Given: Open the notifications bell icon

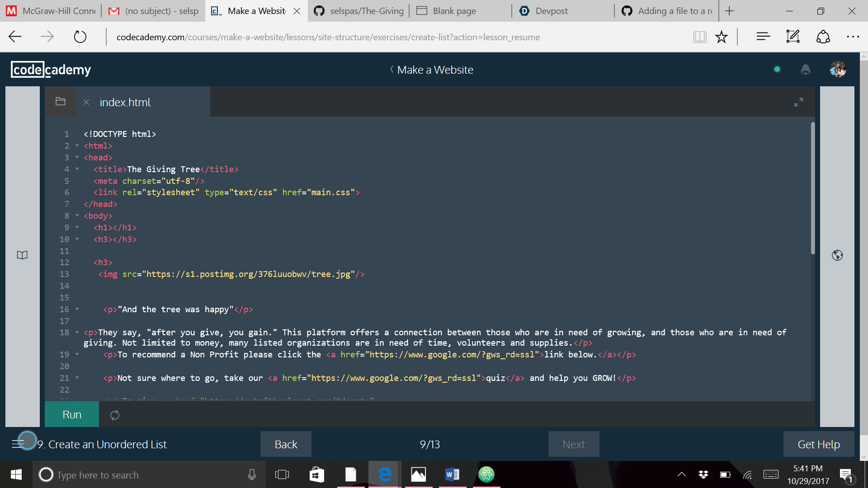Looking at the screenshot, I should click(805, 69).
